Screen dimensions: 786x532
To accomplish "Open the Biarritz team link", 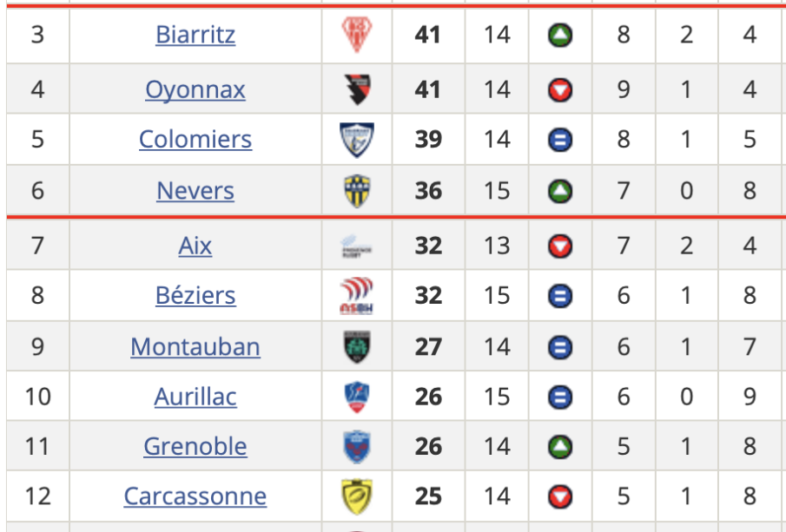I will 195,35.
